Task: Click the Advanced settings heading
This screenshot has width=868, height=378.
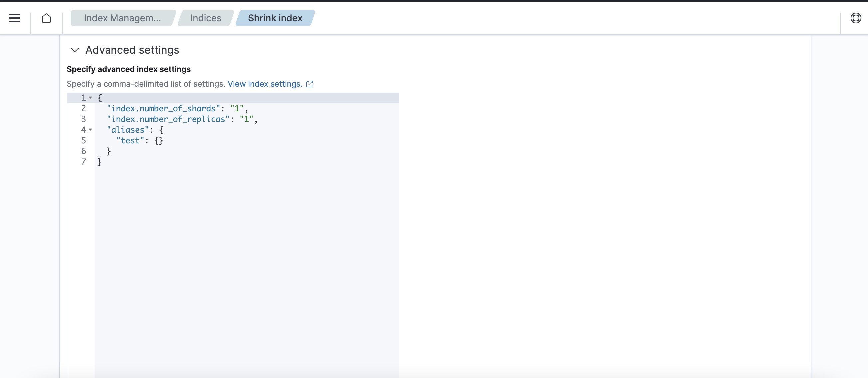Action: (132, 50)
